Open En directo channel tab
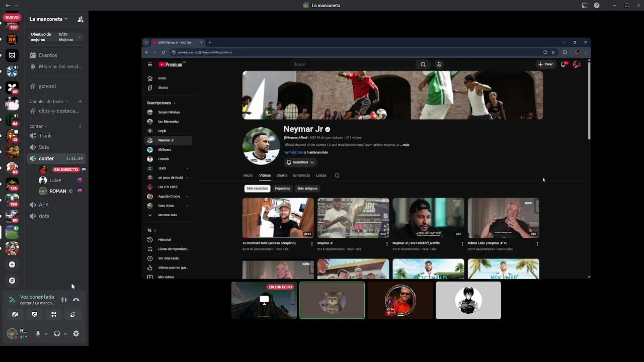 [x=301, y=175]
